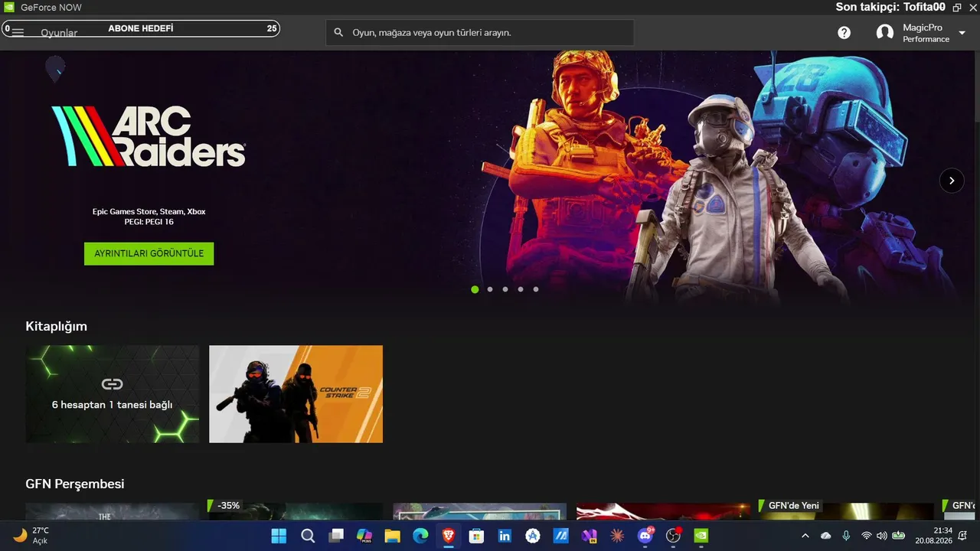
Task: Click the link icon on the connected accounts card
Action: click(x=112, y=383)
